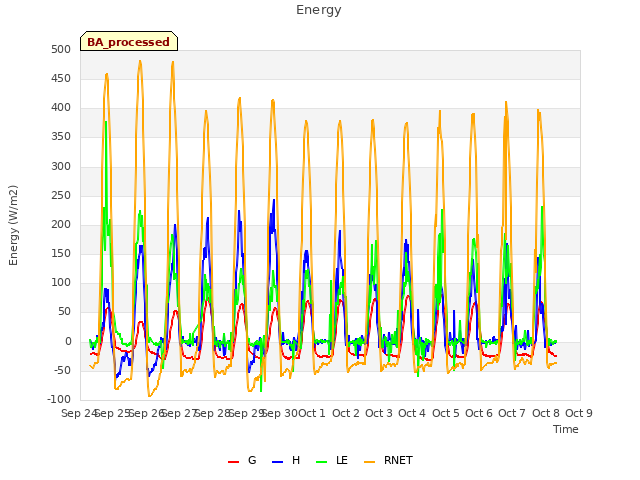Click the 0 y-axis tick label
The image size is (640, 480).
[68, 342]
